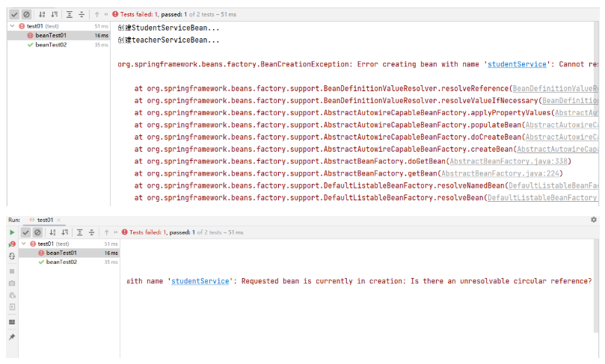This screenshot has height=364, width=605.
Task: Go to previous failed test in Run window
Action: click(x=107, y=232)
